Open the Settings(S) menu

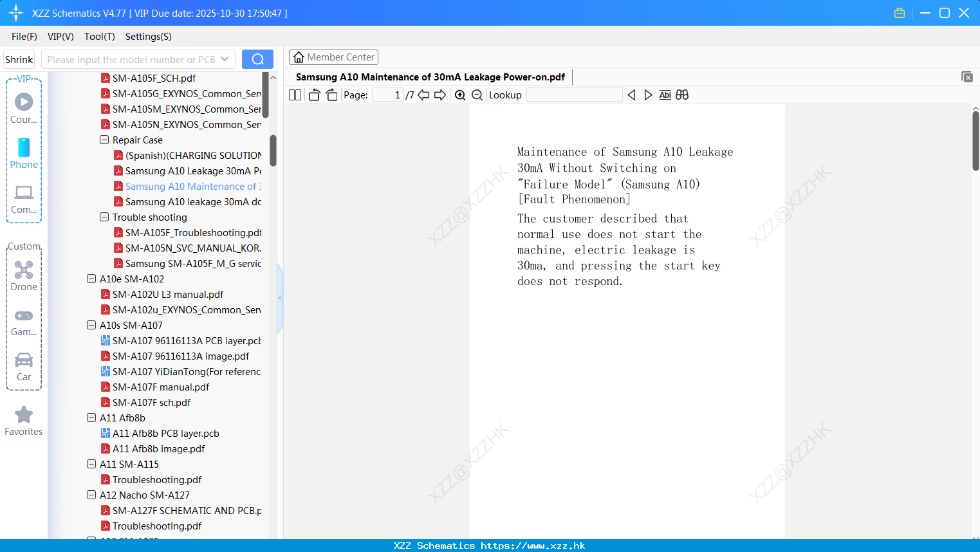[x=149, y=36]
